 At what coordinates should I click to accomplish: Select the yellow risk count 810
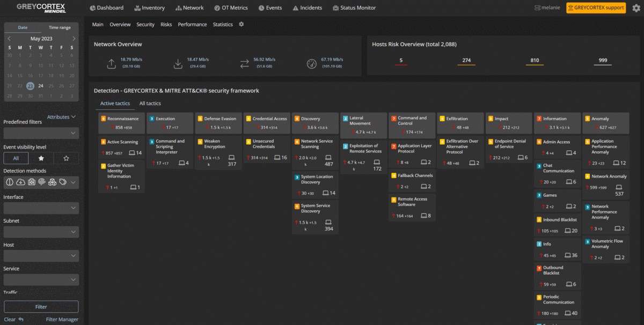pos(535,61)
